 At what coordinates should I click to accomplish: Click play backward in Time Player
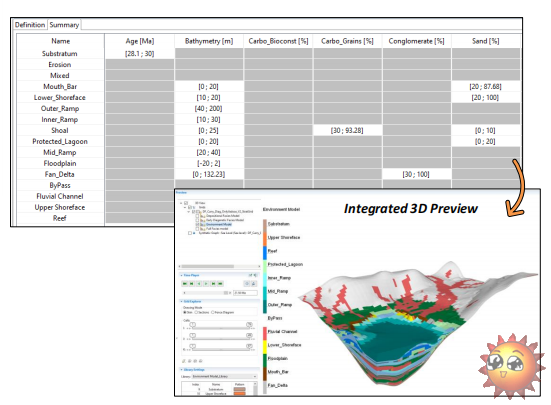point(199,283)
